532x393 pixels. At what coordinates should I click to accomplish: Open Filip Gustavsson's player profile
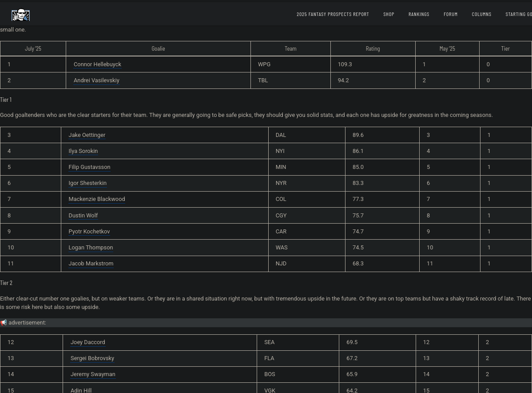point(89,167)
